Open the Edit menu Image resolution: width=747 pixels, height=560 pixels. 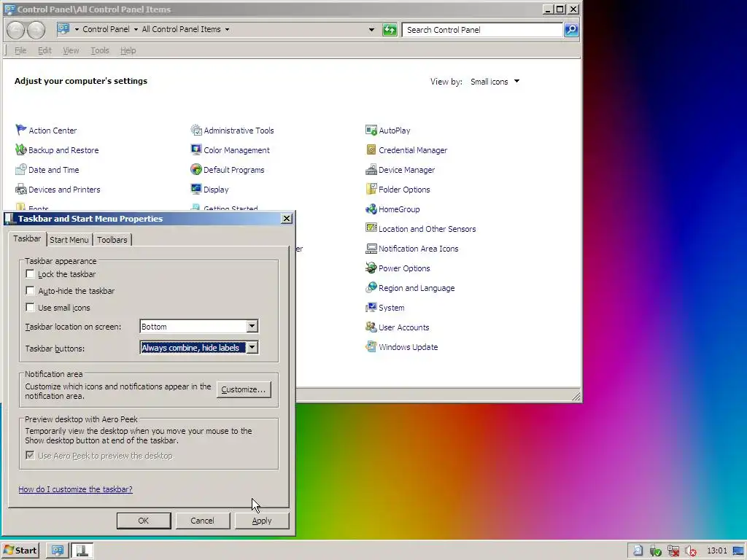point(44,50)
